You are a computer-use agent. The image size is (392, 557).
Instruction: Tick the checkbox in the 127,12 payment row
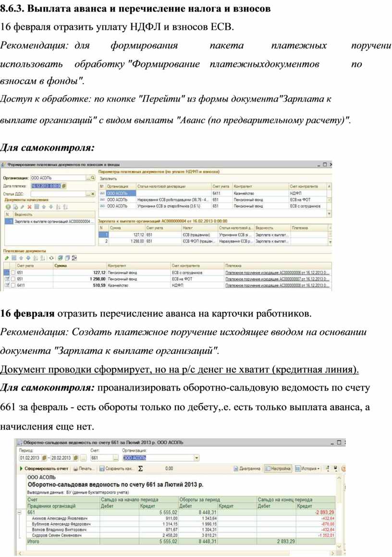point(13,272)
